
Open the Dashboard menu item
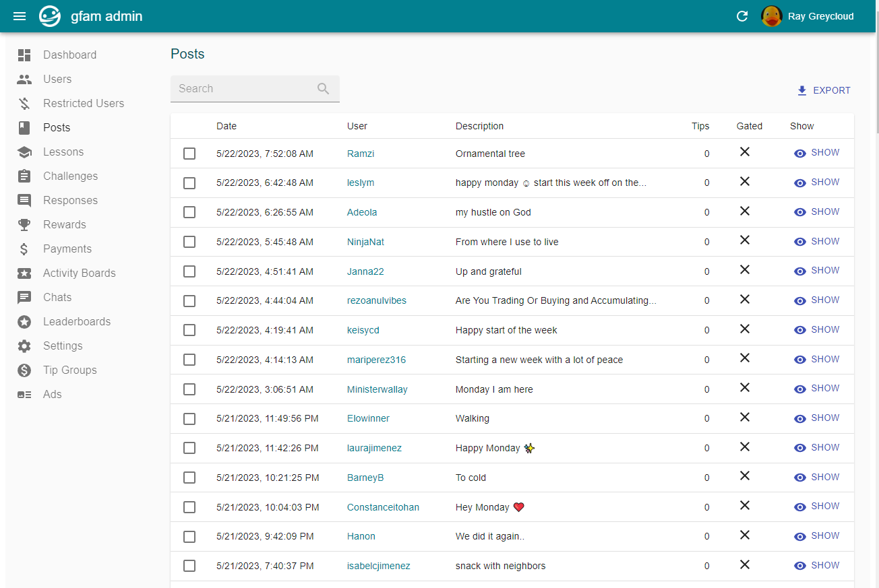pyautogui.click(x=69, y=55)
